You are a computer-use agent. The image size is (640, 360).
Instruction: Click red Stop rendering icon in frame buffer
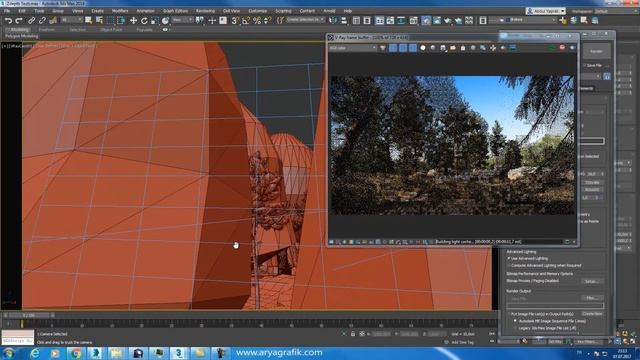pyautogui.click(x=562, y=48)
